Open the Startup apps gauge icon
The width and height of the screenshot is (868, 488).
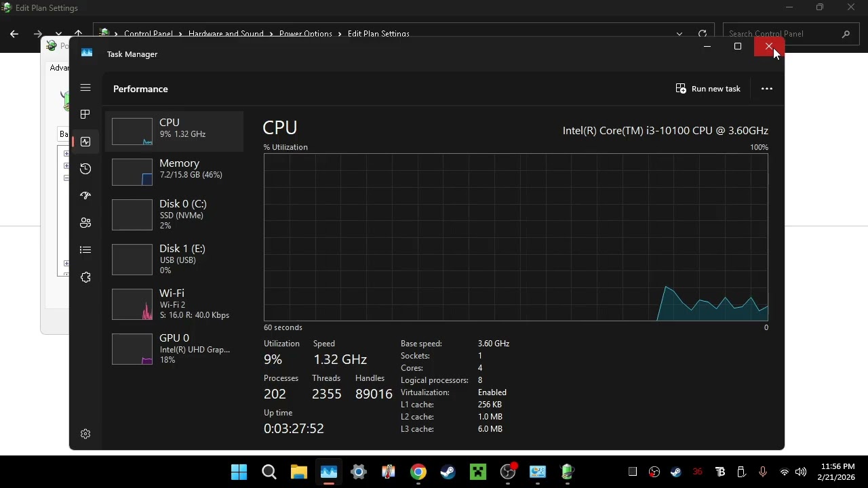click(85, 196)
